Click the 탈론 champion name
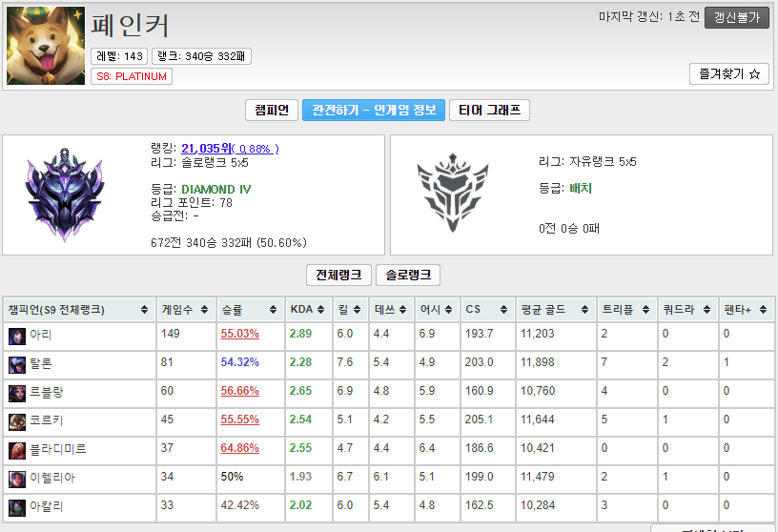Image resolution: width=778 pixels, height=532 pixels. [41, 363]
